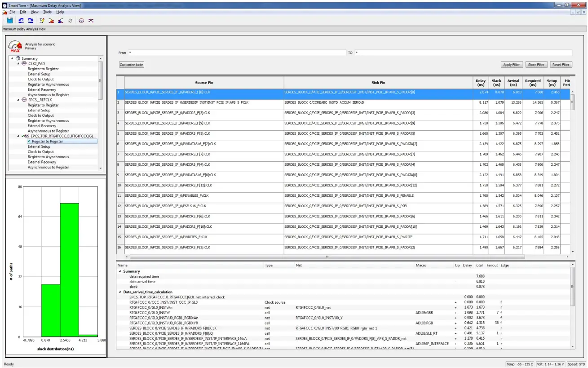The width and height of the screenshot is (588, 368).
Task: Click the RTG4FCCC_0/GL0_INST:An detail row
Action: [344, 307]
